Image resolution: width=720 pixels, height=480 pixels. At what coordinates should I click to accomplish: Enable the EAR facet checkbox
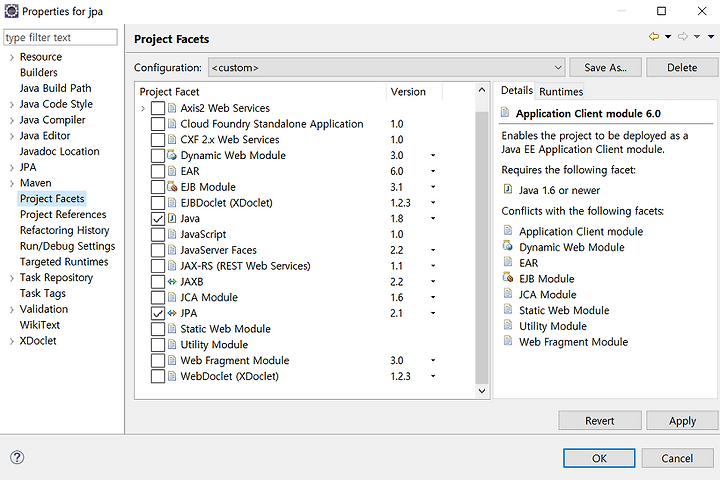point(158,171)
